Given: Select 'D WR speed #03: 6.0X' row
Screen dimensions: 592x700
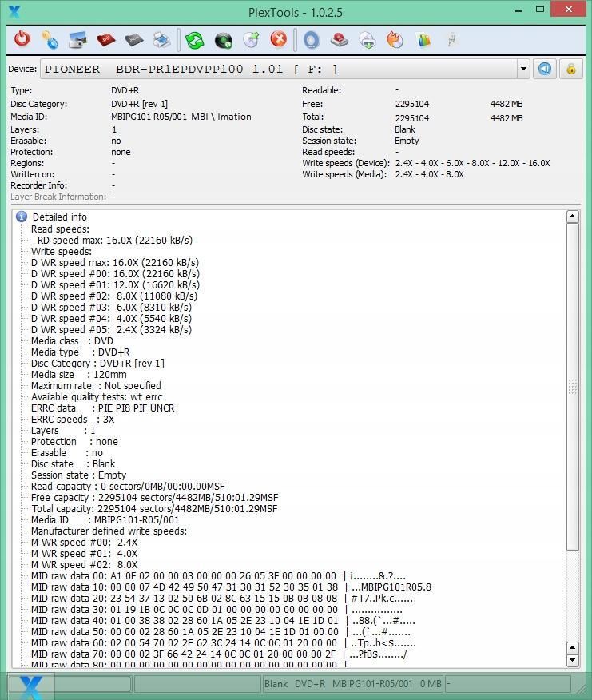Looking at the screenshot, I should pyautogui.click(x=111, y=307).
